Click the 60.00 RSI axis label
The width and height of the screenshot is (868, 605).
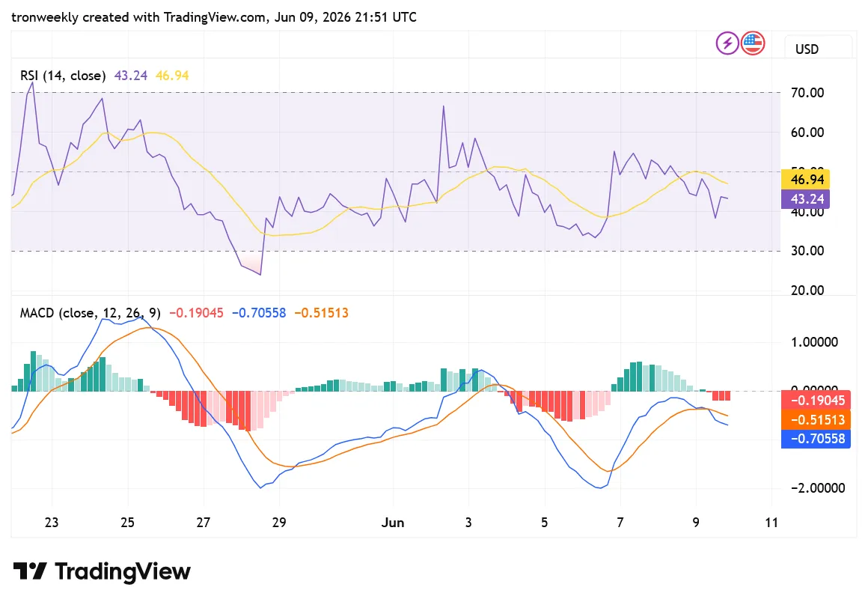coord(807,133)
